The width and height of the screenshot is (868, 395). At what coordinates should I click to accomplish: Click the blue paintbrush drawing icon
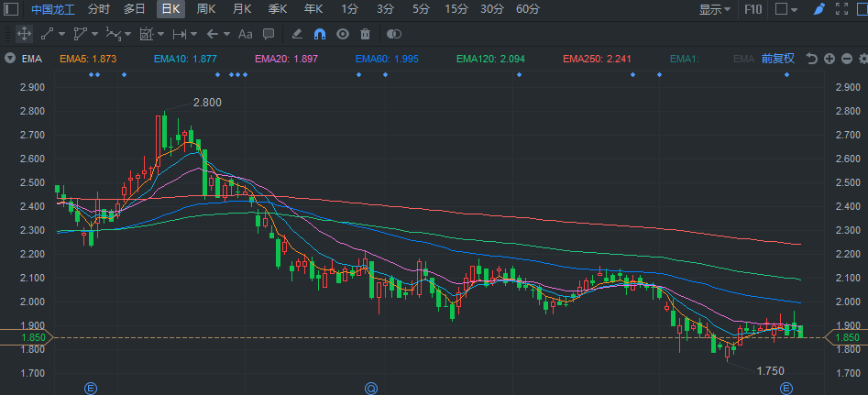click(819, 9)
